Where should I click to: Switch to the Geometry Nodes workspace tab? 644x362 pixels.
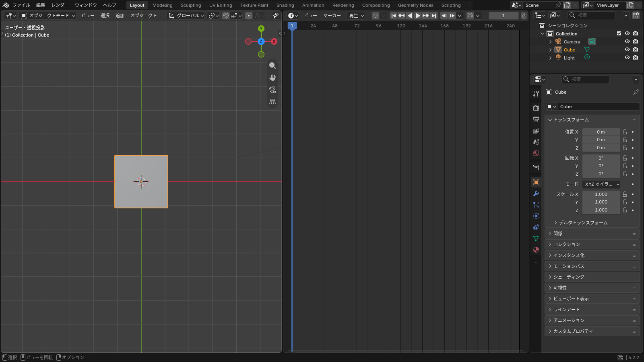coord(415,5)
